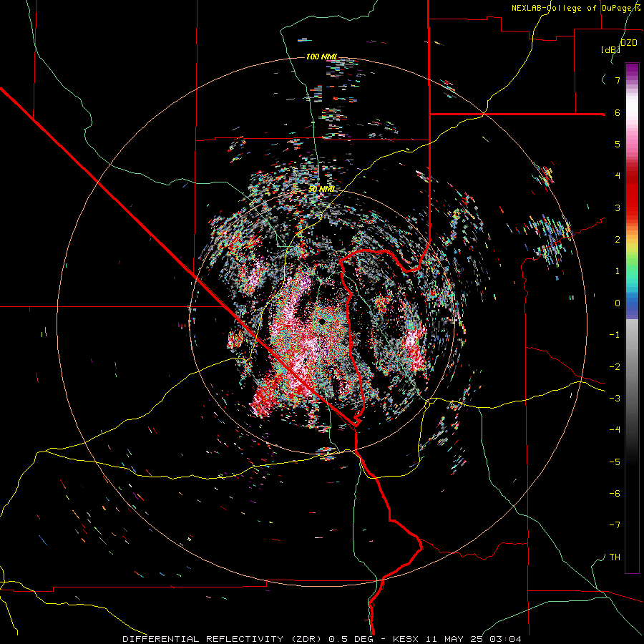Select the "6" value on color scale
644x644 pixels.
[x=617, y=112]
